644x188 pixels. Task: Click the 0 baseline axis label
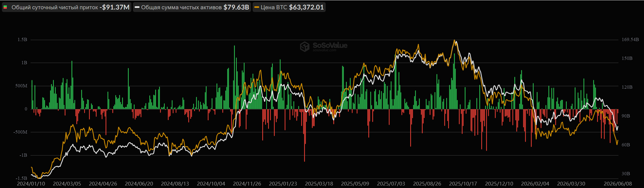tap(26, 109)
